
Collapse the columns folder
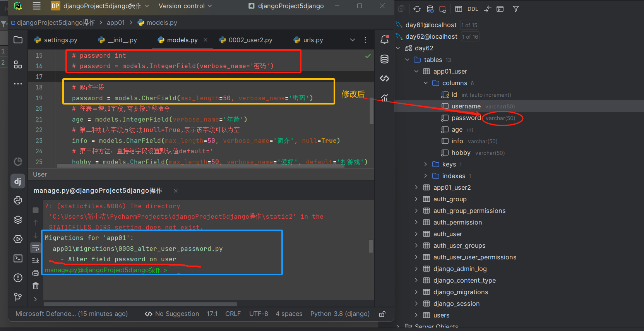tap(426, 83)
